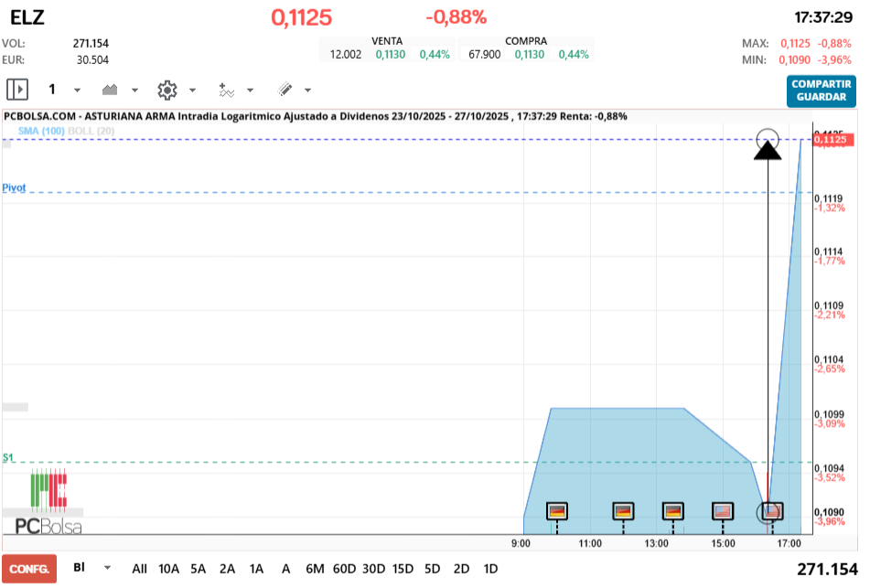Select the mountain chart type icon
The height and width of the screenshot is (588, 870).
[108, 90]
